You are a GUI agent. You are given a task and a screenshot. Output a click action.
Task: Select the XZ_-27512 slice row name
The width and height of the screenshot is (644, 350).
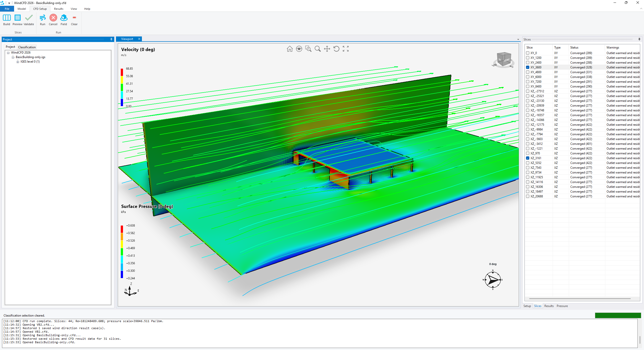coord(537,91)
